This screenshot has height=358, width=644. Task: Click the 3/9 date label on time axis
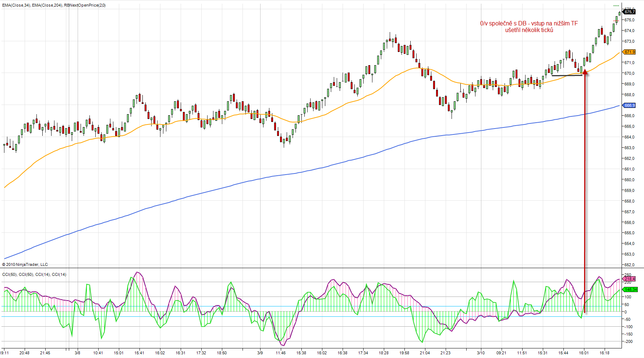tap(260, 353)
